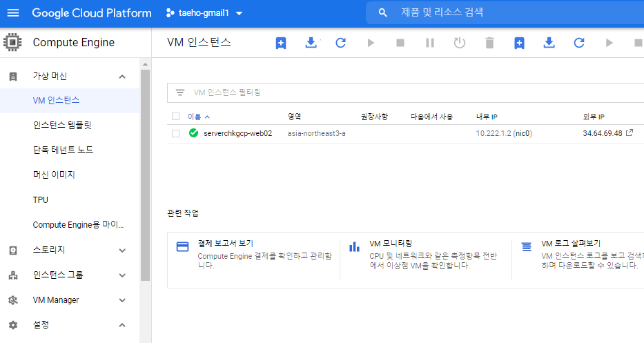Click the stop square icon left of pause
The width and height of the screenshot is (644, 343).
[400, 43]
